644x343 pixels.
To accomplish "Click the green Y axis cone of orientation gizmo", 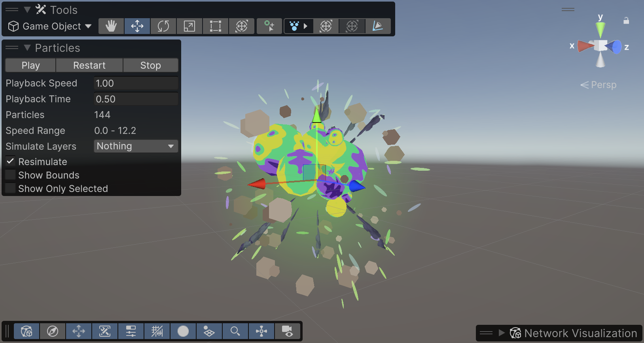I will tap(600, 30).
